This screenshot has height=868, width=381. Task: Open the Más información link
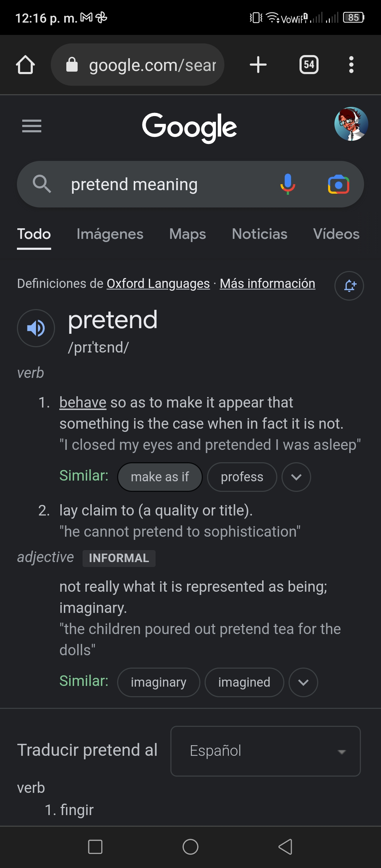(x=267, y=284)
